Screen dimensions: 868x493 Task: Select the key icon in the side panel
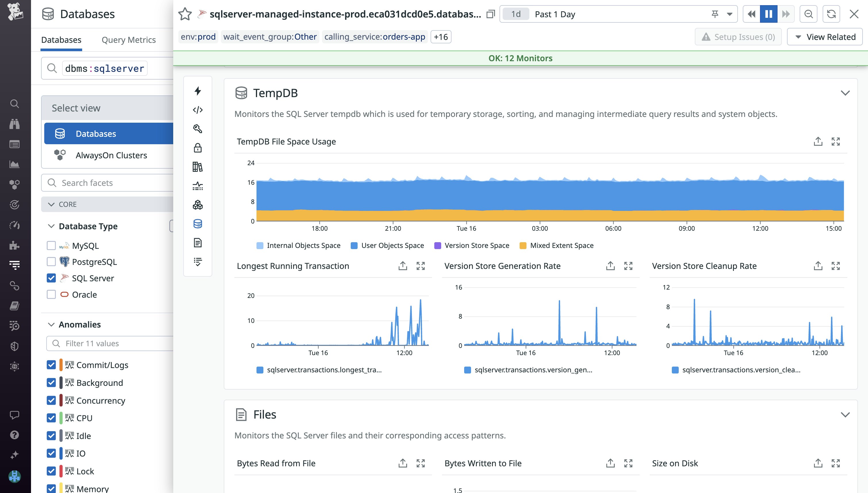click(x=198, y=129)
